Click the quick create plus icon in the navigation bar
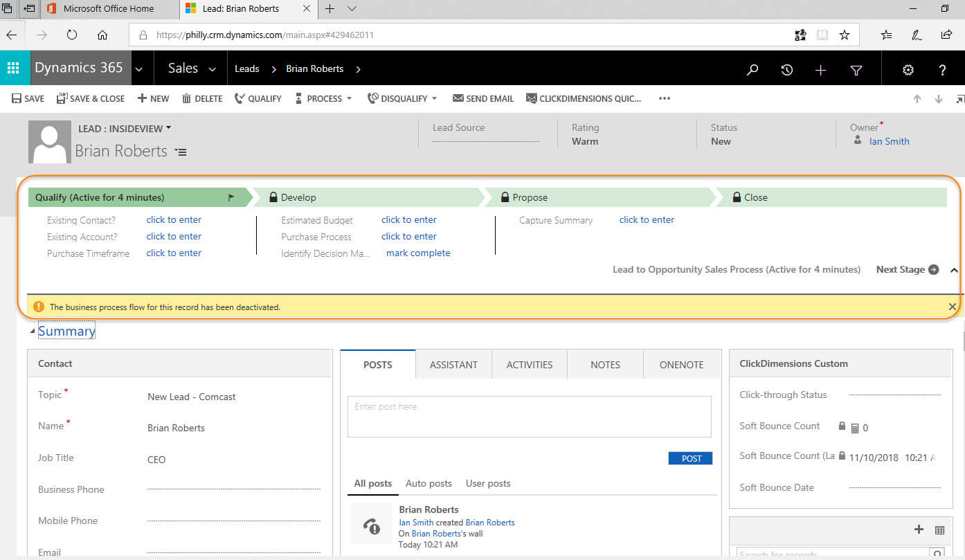 (x=820, y=70)
